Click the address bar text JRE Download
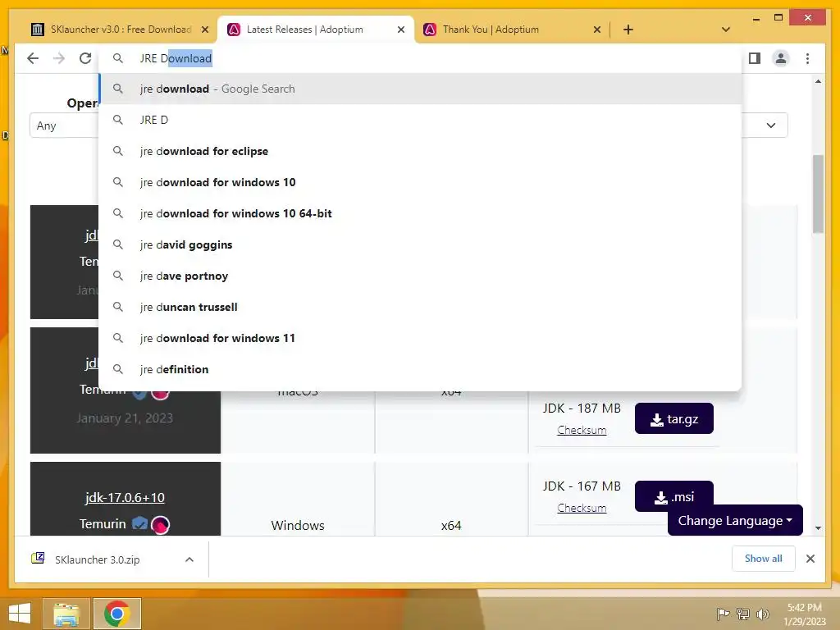Viewport: 840px width, 630px height. (x=176, y=58)
